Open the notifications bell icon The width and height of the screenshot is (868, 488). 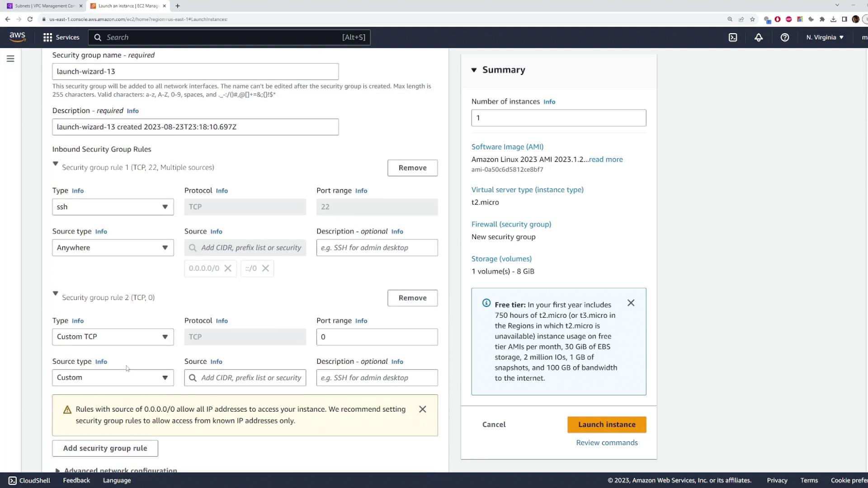pyautogui.click(x=759, y=38)
